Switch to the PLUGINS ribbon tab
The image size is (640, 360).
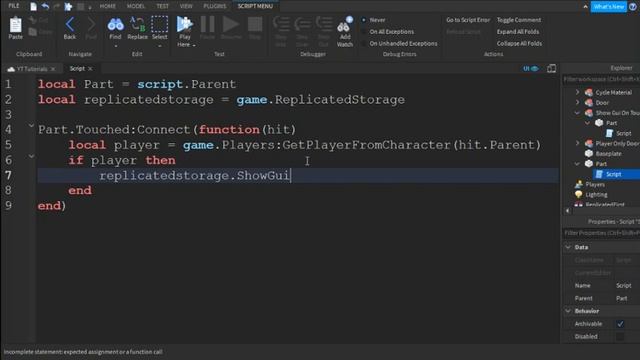coord(215,6)
